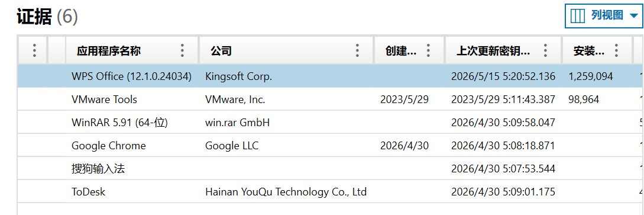Sort by 公司 column header
The height and width of the screenshot is (215, 644).
click(x=221, y=51)
